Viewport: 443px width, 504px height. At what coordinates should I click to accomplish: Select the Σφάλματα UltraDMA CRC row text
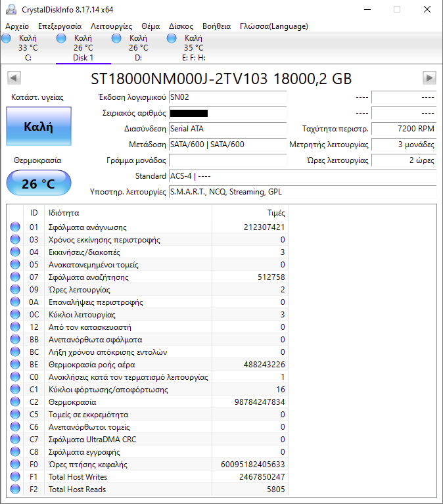[x=92, y=440]
